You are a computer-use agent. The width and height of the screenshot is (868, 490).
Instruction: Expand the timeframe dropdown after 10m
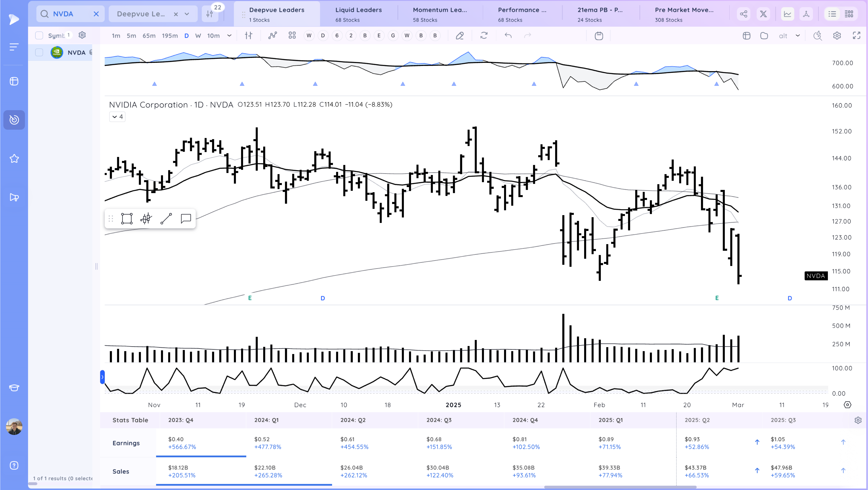[x=229, y=35]
